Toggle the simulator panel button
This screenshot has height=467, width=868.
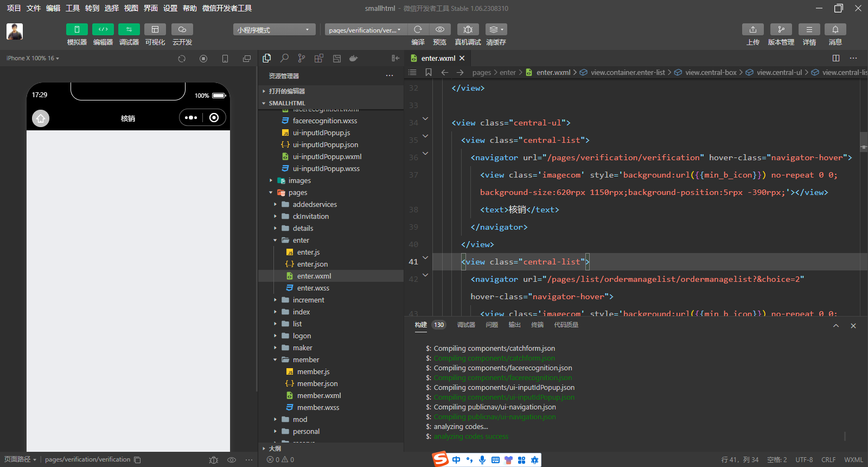coord(76,29)
